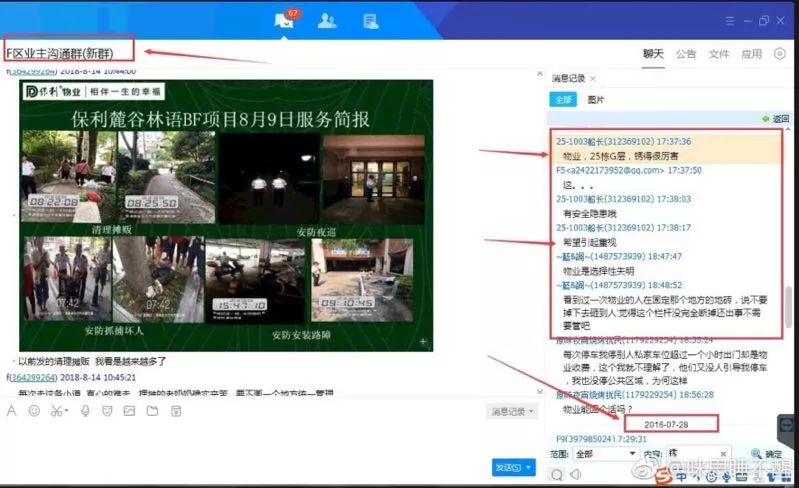The width and height of the screenshot is (799, 488).
Task: Select sender F9(397985024) 7:29:31
Action: pos(601,439)
